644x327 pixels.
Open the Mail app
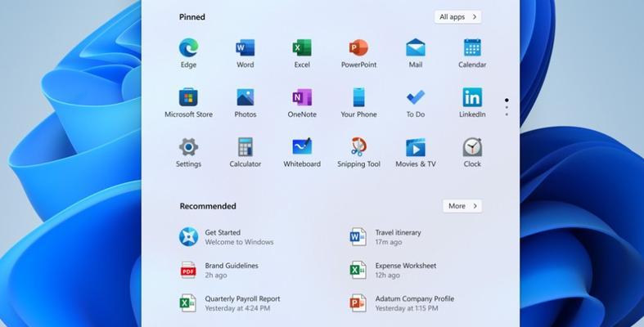(415, 53)
